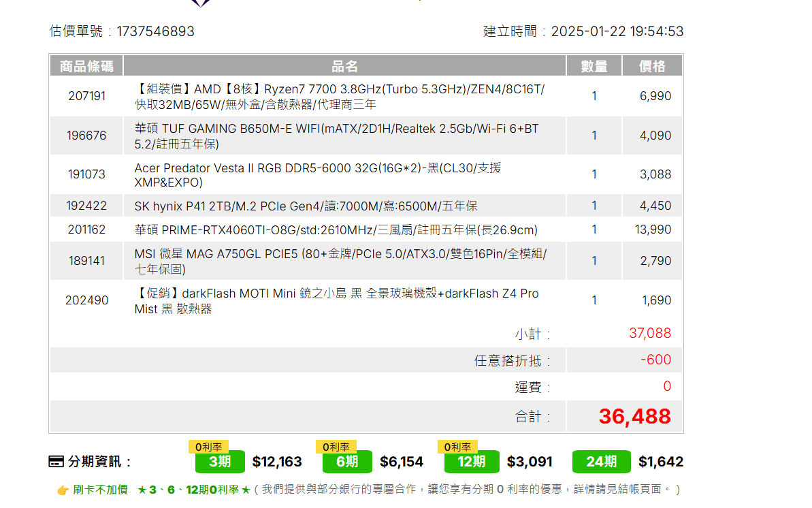The width and height of the screenshot is (812, 508).
Task: Click the 數量 column header
Action: click(x=594, y=66)
